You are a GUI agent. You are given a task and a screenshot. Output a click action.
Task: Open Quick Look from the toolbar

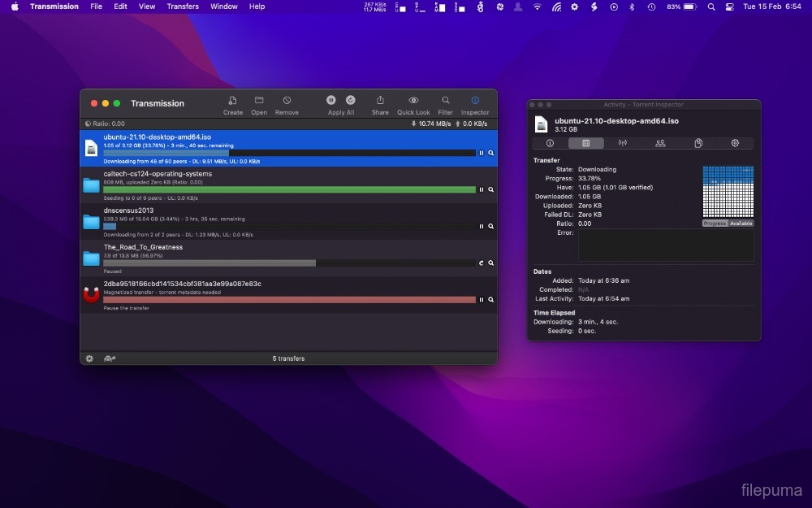[413, 100]
